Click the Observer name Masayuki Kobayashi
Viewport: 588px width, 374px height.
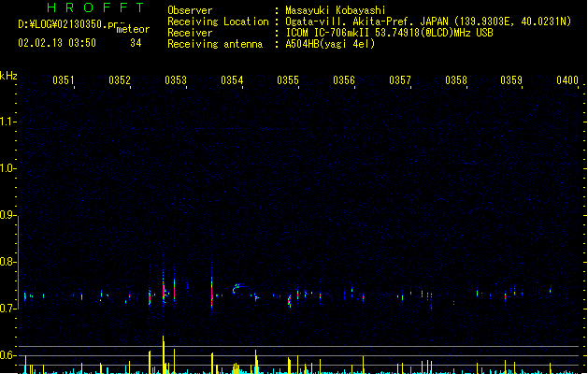tap(336, 10)
